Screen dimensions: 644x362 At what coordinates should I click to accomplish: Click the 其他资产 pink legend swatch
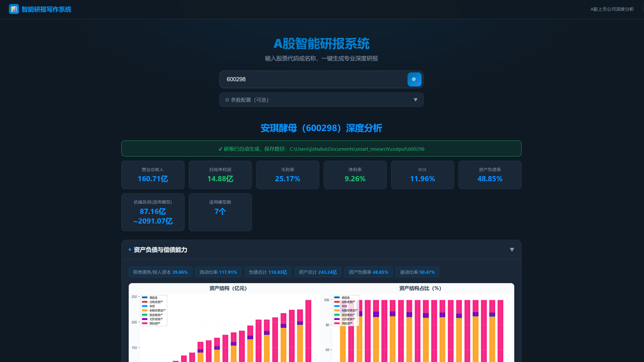(x=145, y=323)
